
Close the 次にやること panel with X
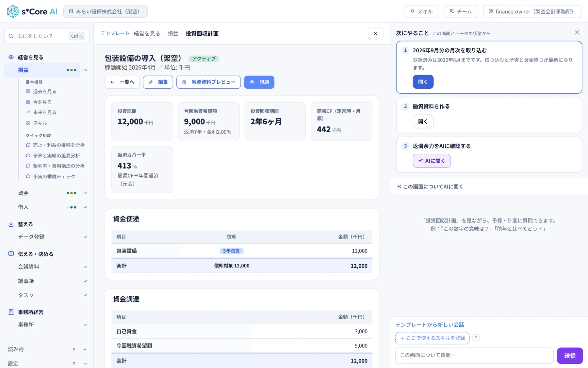click(577, 32)
